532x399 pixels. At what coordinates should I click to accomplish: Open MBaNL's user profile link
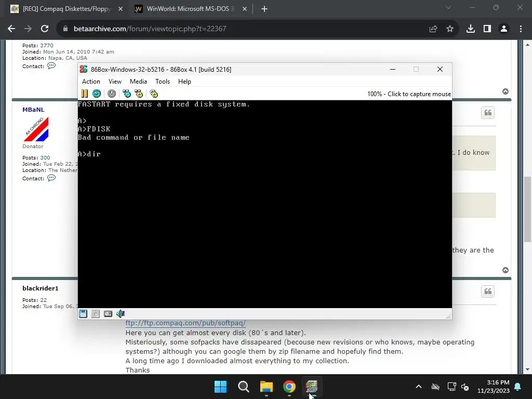33,110
